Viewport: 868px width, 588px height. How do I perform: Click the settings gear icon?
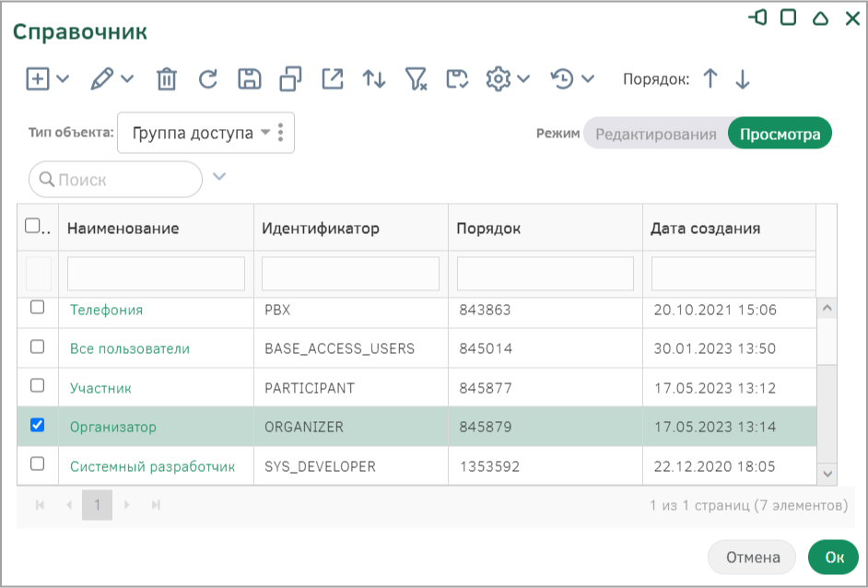pos(499,79)
